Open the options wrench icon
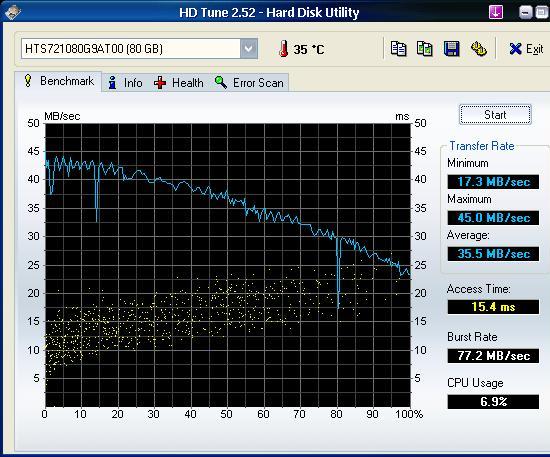The image size is (550, 457). [x=478, y=48]
